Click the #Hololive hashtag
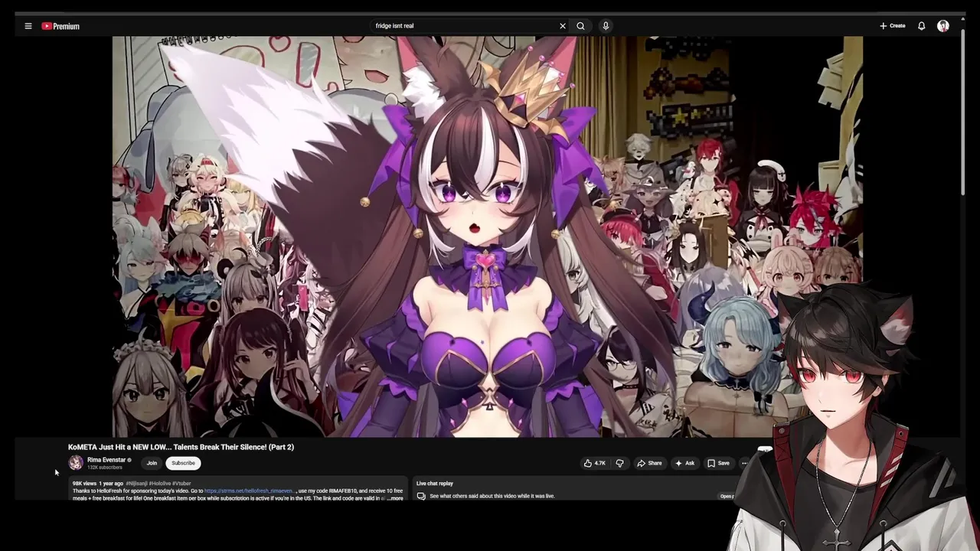The image size is (980, 551). click(160, 484)
